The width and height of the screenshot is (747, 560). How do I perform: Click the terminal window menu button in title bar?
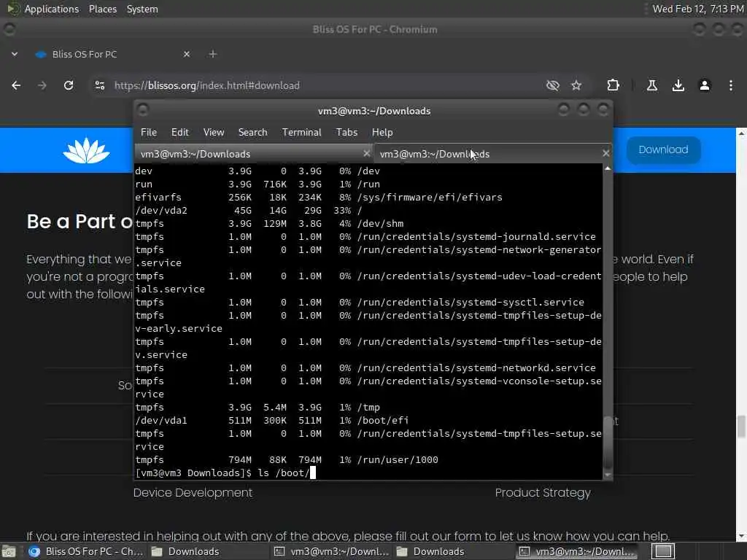coord(142,110)
